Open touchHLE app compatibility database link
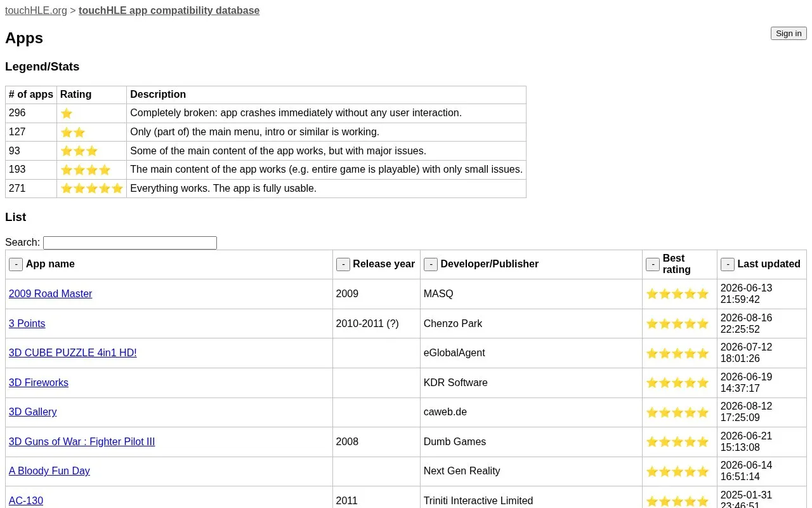 tap(169, 11)
